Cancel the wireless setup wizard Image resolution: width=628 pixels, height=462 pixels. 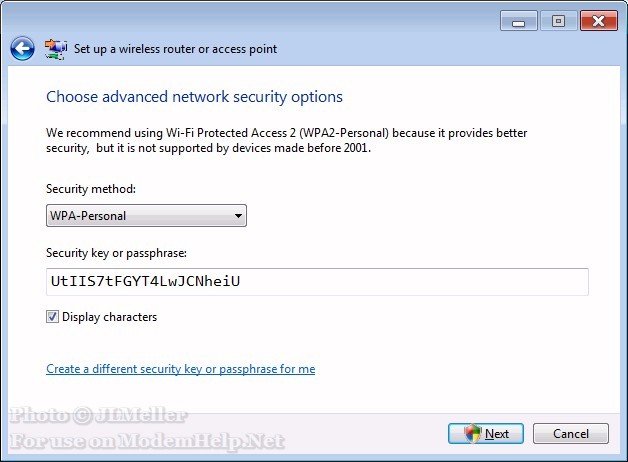(x=570, y=433)
